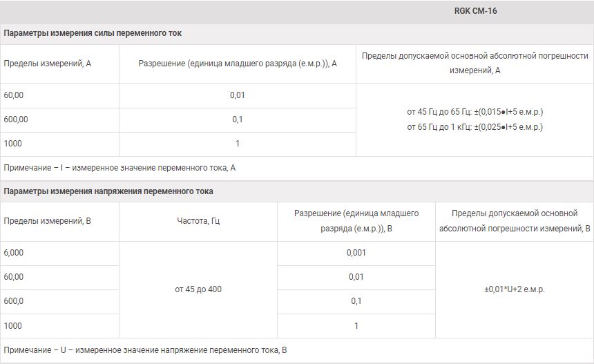Select the AC current parameters section heading

[x=93, y=33]
